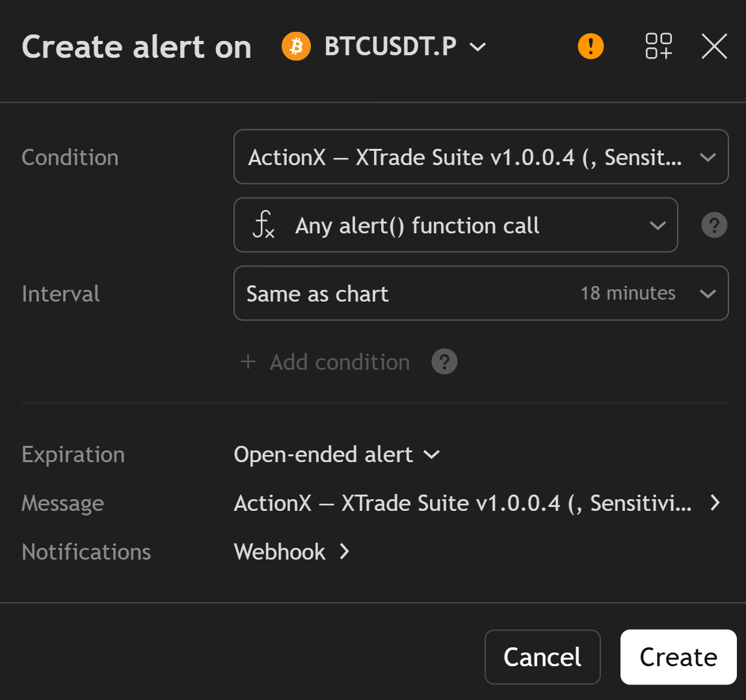Screen dimensions: 746x700
Task: Click the help icon beside the alert() function dropdown
Action: 714,225
